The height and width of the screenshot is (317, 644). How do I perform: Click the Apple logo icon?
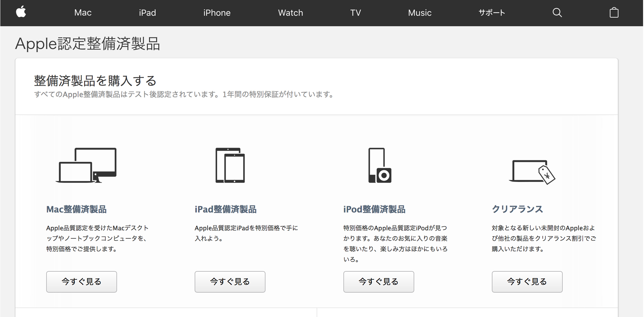pos(21,12)
